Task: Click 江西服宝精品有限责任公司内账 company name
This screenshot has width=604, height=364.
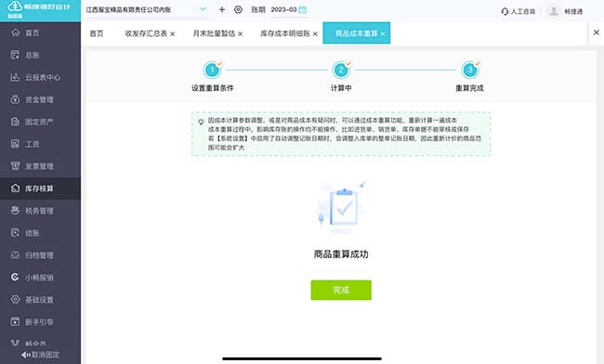Action: (x=128, y=9)
